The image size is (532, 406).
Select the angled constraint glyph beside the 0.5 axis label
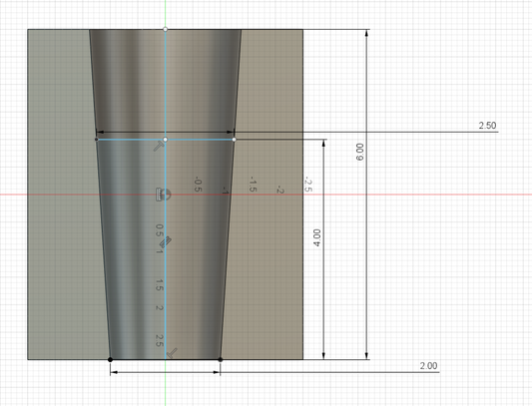[x=166, y=242]
